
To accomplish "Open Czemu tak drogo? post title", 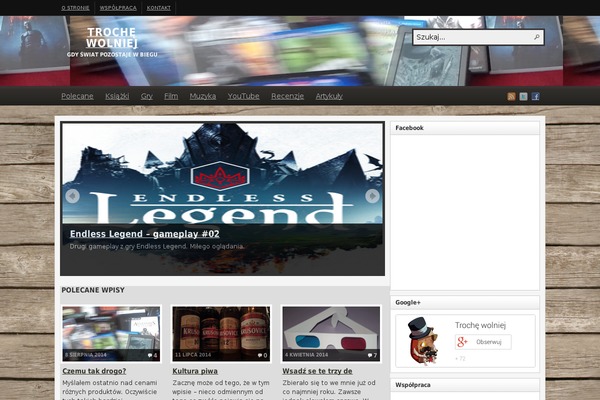I will click(x=94, y=371).
